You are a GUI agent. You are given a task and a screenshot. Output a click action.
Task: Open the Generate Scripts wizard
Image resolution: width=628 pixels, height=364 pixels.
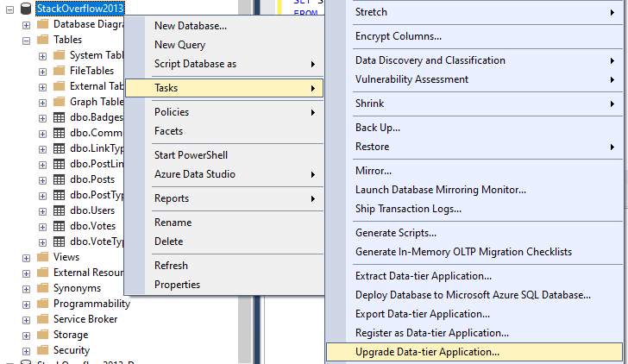tap(396, 233)
